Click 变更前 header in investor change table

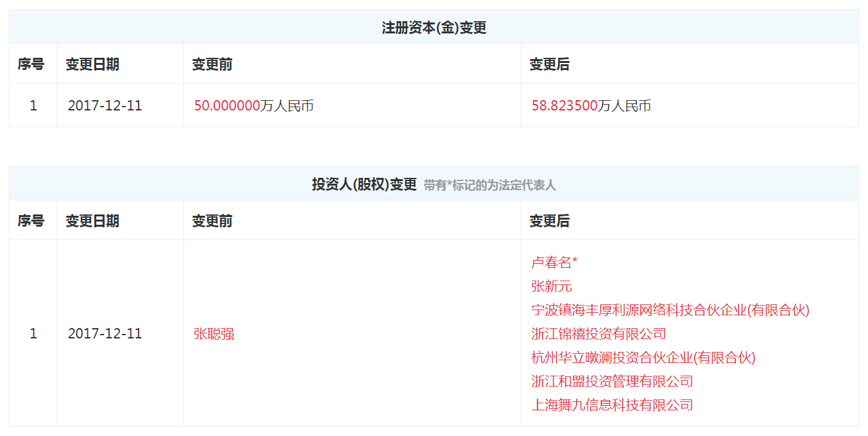[212, 221]
